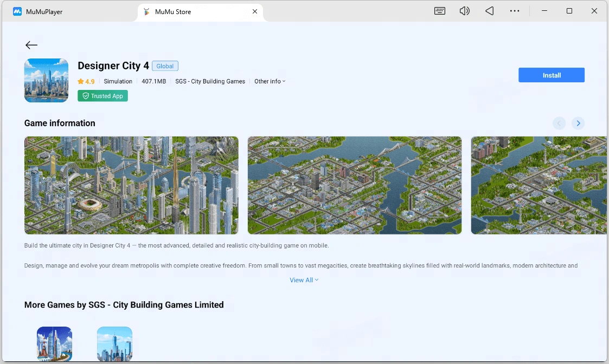The height and width of the screenshot is (364, 609).
Task: Expand the Other info dropdown
Action: (x=270, y=81)
